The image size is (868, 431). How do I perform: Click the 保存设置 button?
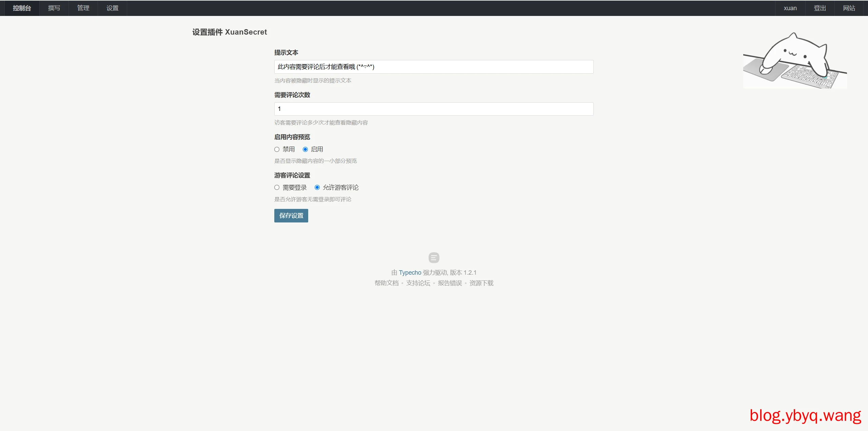[x=291, y=216]
